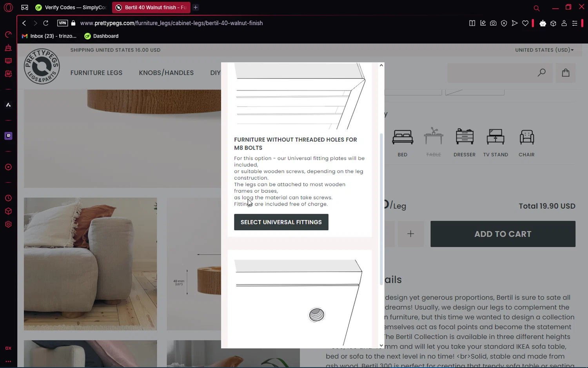Viewport: 588px width, 368px height.
Task: Expand the United States (USD) dropdown
Action: (x=544, y=50)
